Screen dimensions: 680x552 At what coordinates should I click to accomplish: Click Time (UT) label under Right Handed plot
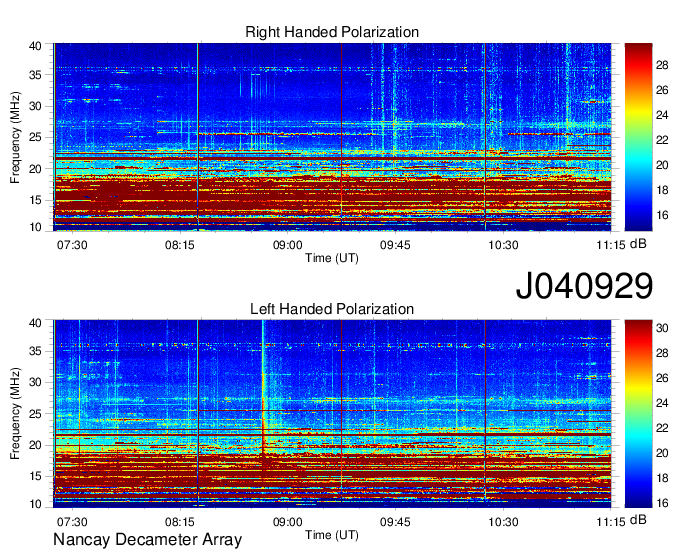[332, 258]
